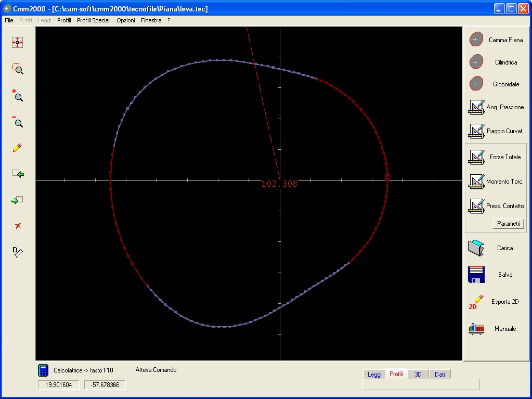Switch to the Profili tab at the bottom
Screen dimensions: 532x399
[396, 374]
